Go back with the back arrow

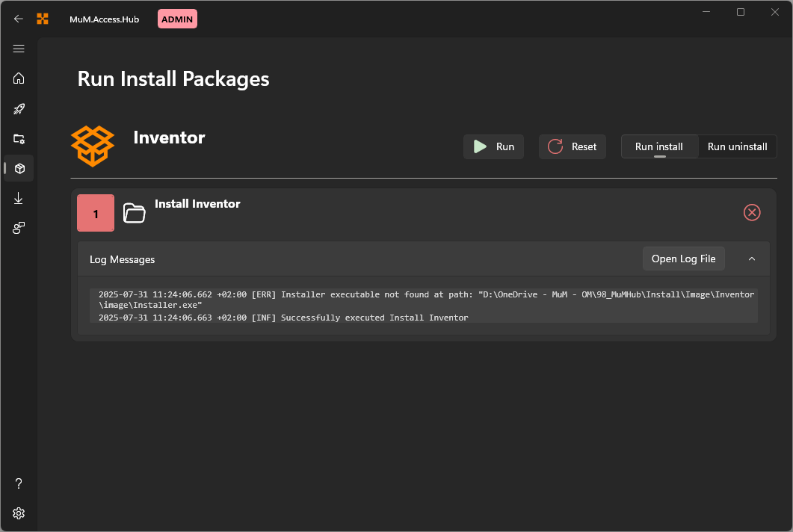tap(19, 19)
